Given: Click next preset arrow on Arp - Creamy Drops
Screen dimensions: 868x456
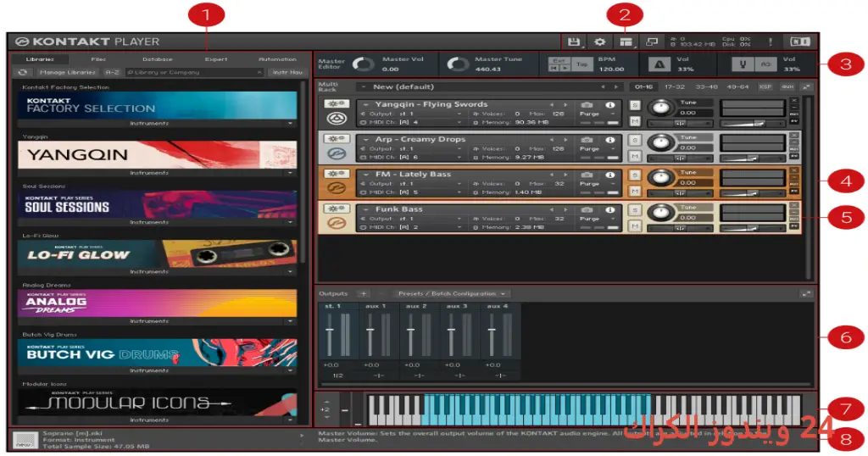Looking at the screenshot, I should coord(565,140).
